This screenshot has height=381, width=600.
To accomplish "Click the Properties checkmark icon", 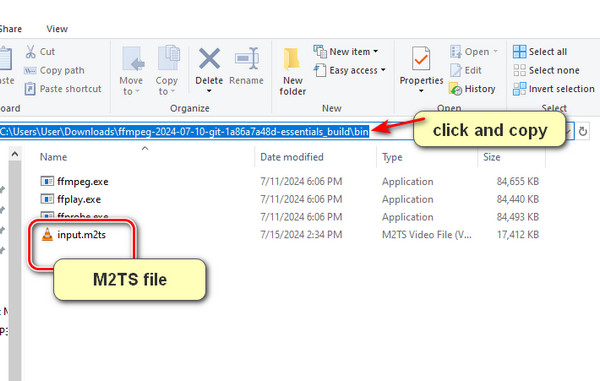I will (421, 59).
